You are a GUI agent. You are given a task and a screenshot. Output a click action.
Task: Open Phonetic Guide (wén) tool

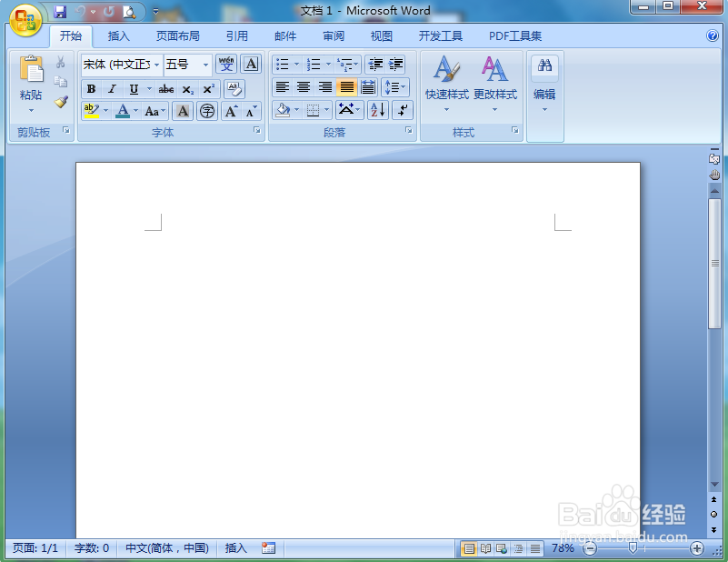point(226,64)
